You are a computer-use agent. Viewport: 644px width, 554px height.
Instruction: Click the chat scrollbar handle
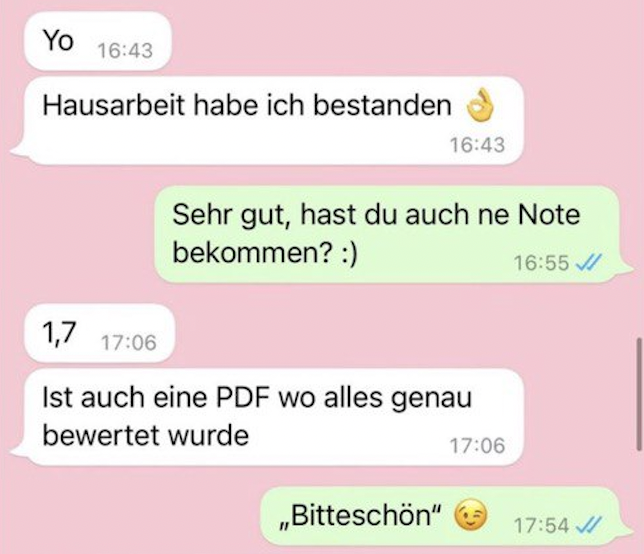[639, 394]
